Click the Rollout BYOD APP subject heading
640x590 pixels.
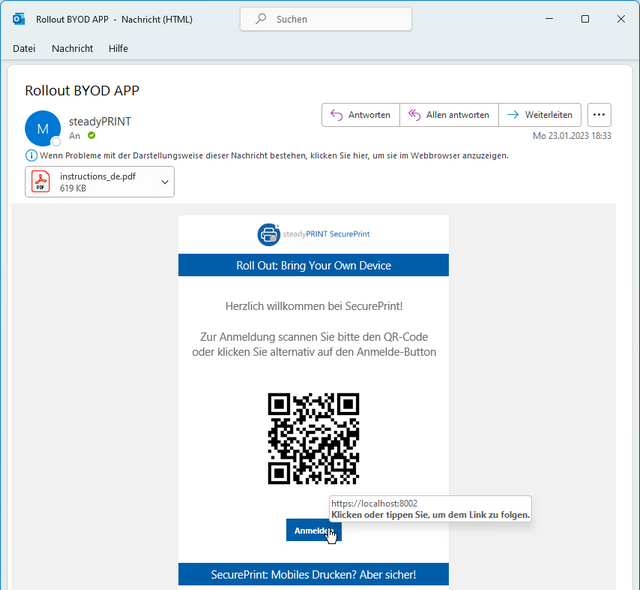[x=82, y=91]
